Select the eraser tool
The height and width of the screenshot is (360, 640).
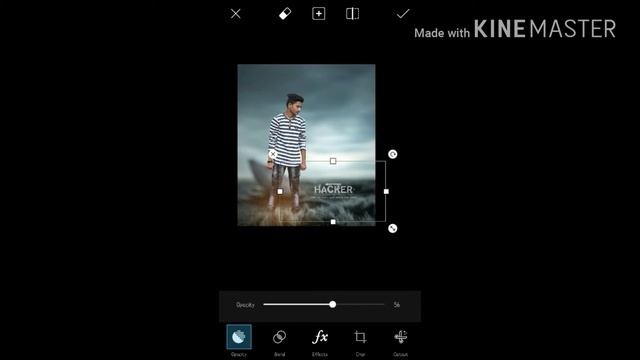tap(285, 14)
